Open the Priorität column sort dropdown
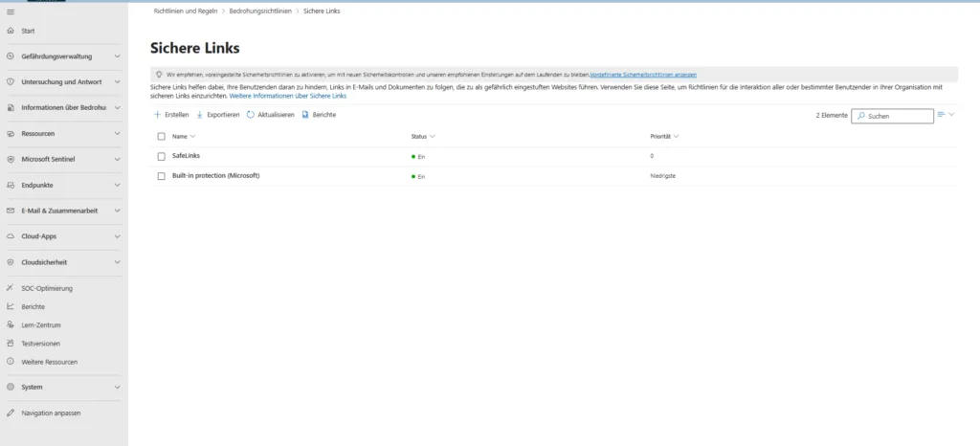This screenshot has width=980, height=446. (x=677, y=136)
